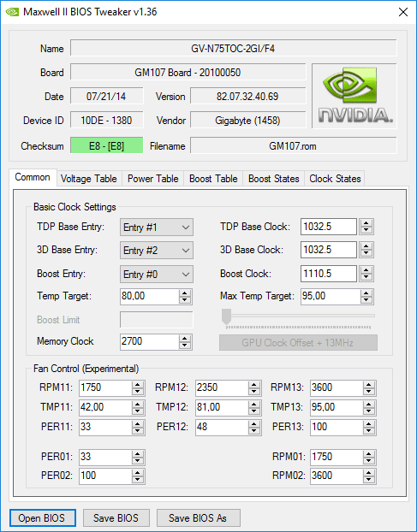Viewport: 417px width, 532px height.
Task: Switch to the Common tab
Action: coord(33,177)
